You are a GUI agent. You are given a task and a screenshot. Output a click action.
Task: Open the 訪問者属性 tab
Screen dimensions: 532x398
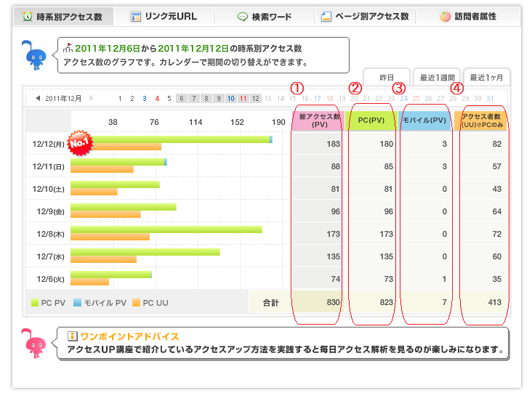(468, 17)
